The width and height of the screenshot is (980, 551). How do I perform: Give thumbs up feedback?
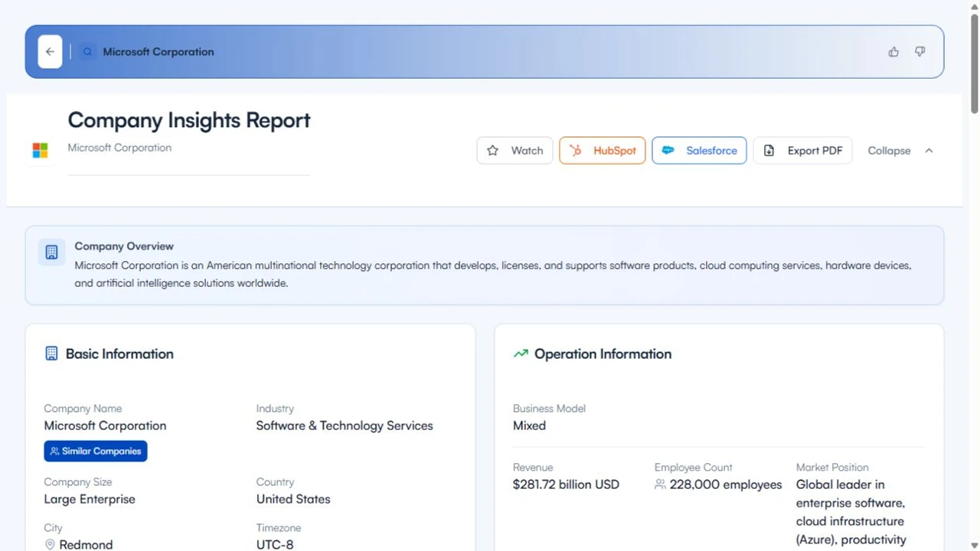pyautogui.click(x=893, y=52)
